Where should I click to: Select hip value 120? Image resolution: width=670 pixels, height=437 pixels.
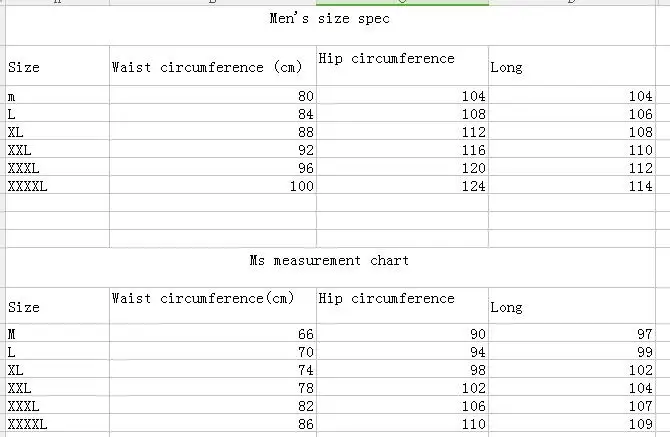pos(403,167)
